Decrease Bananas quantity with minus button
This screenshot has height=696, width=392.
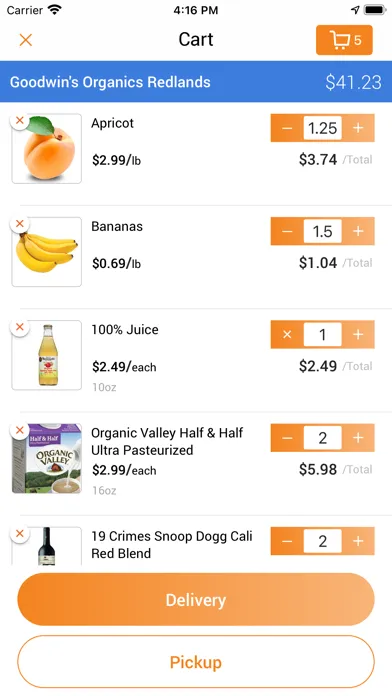coord(287,231)
